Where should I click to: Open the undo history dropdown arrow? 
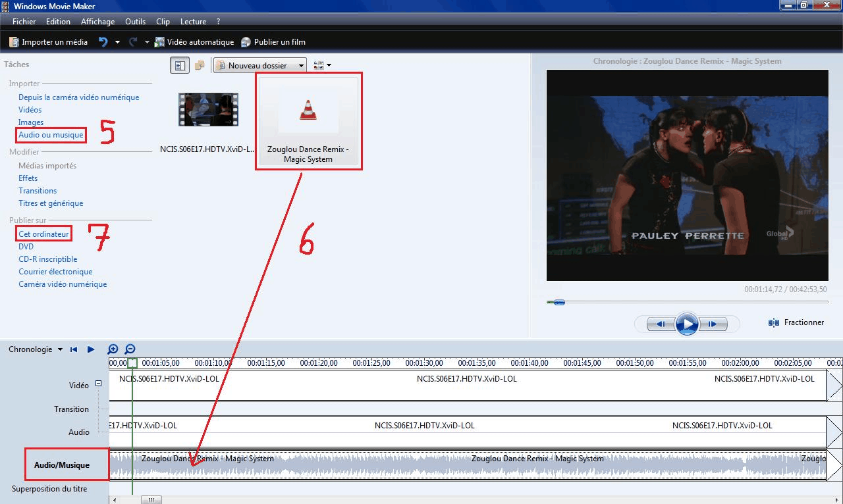click(117, 42)
